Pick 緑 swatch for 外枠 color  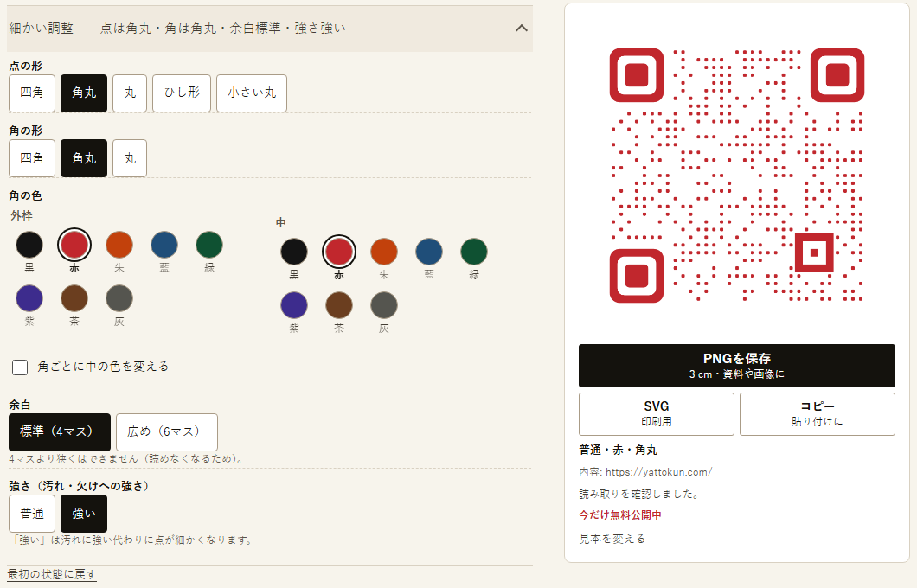coord(209,245)
